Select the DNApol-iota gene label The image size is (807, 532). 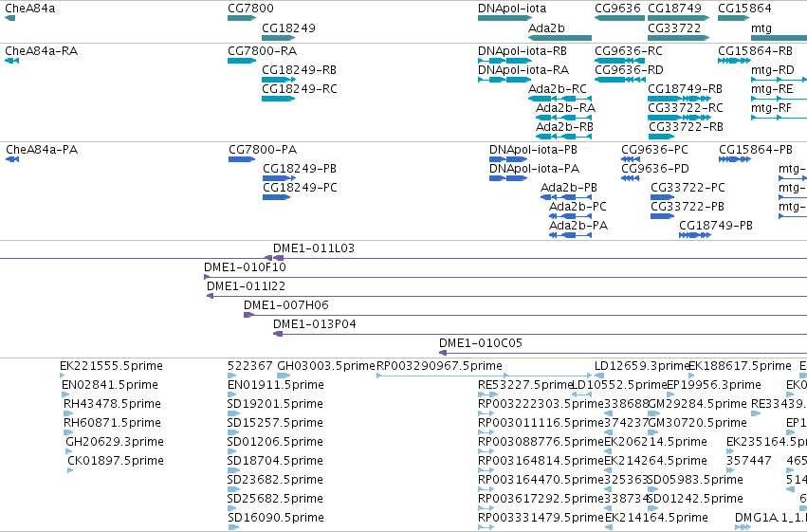[512, 9]
